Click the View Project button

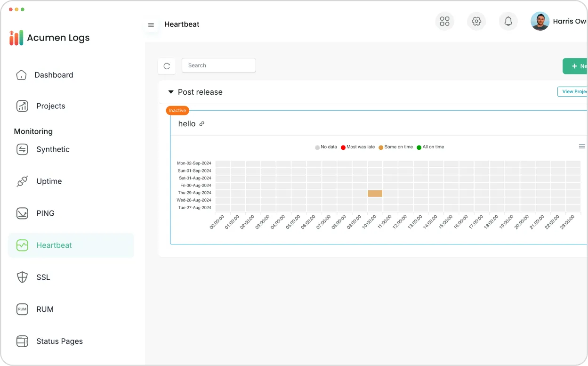[x=572, y=92]
